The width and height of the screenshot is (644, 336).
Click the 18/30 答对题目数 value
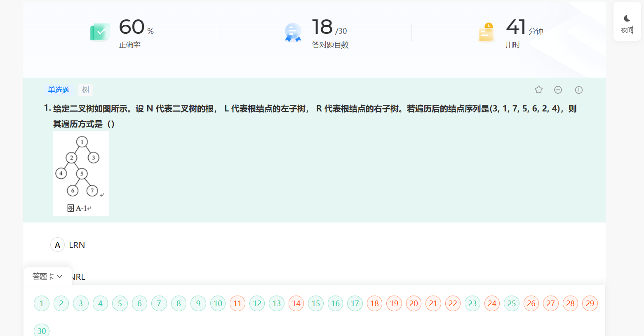point(329,27)
